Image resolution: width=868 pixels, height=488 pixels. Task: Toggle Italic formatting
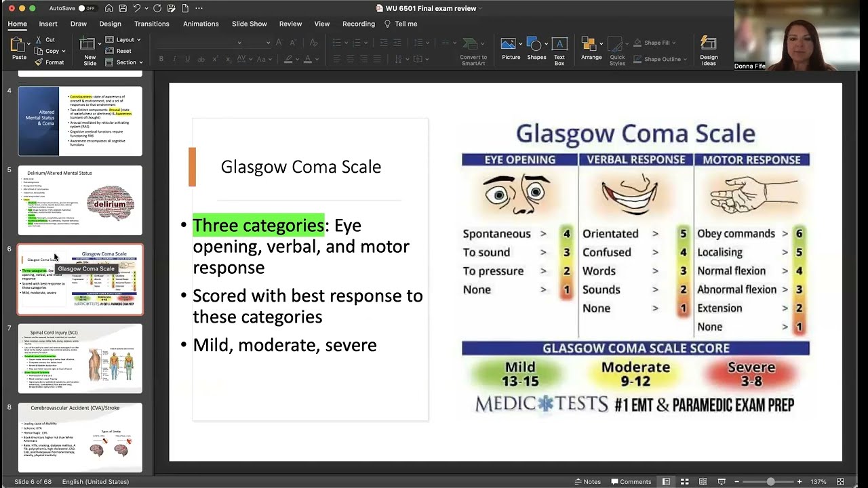pos(174,59)
